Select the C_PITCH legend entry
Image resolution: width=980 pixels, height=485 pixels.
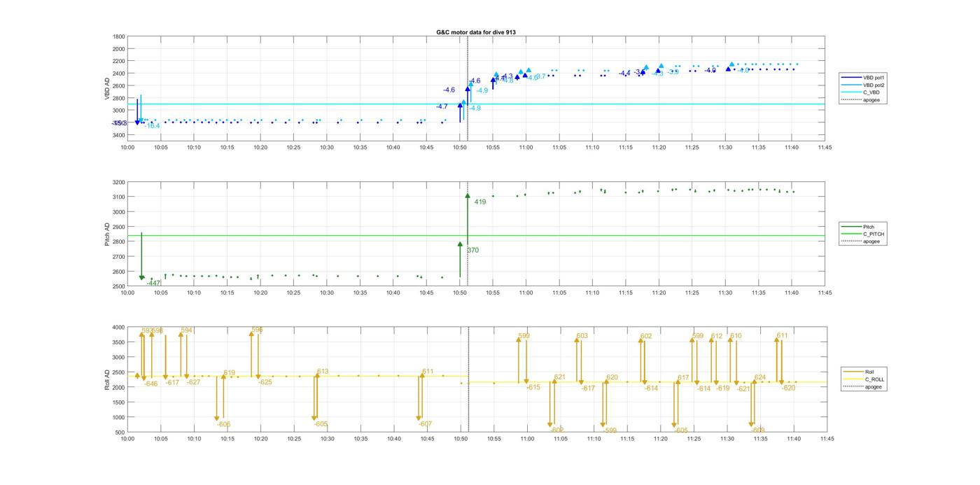pyautogui.click(x=864, y=234)
